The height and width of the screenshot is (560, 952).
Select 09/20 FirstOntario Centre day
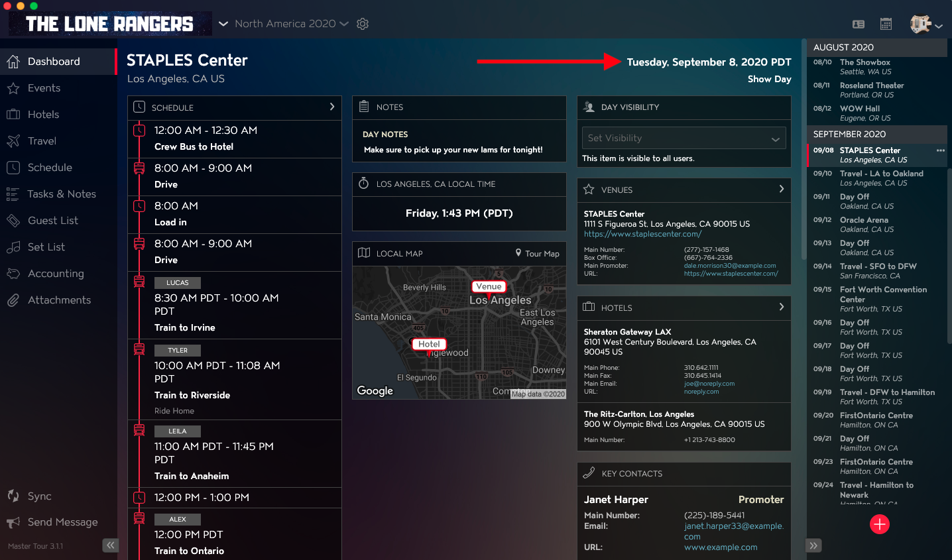(876, 420)
